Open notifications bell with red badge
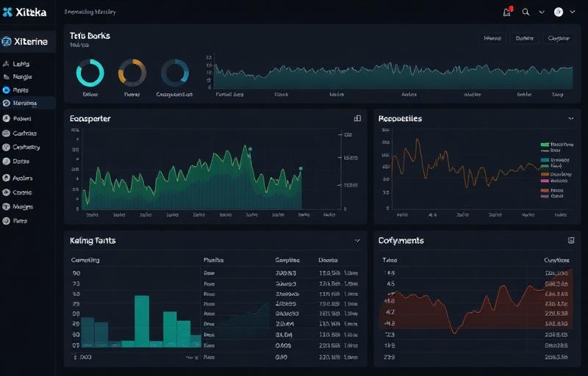This screenshot has height=376, width=588. tap(507, 12)
